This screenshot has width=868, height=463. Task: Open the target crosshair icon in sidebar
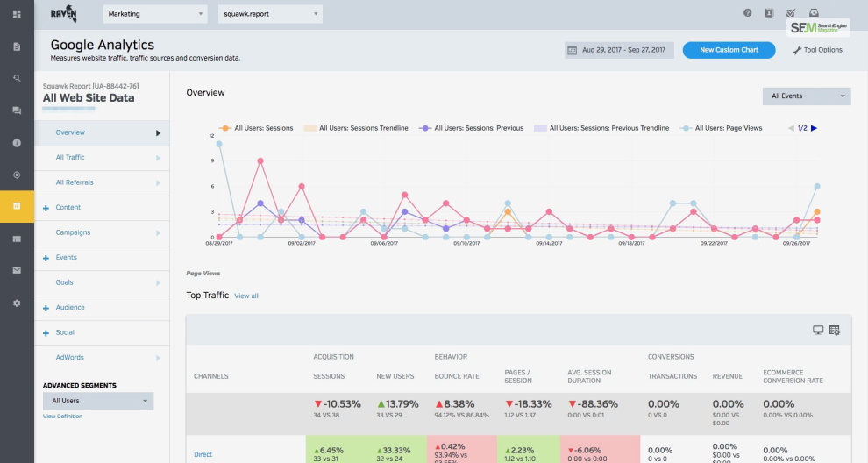pyautogui.click(x=17, y=175)
